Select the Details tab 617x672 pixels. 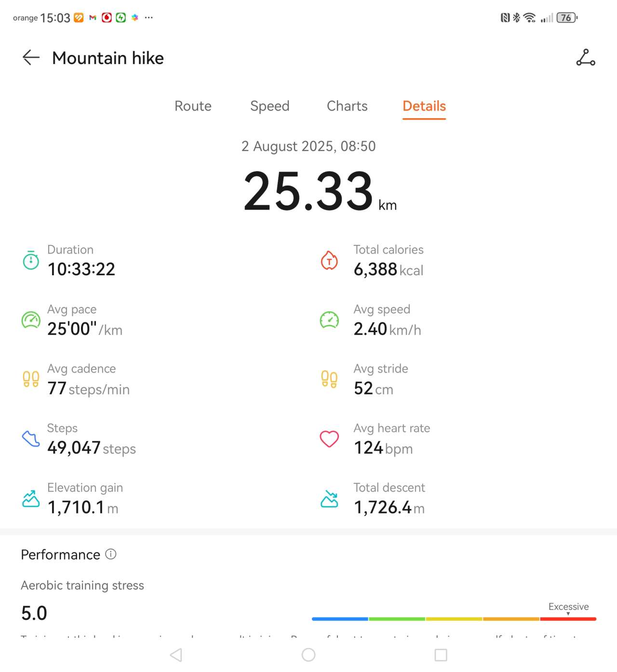coord(424,106)
